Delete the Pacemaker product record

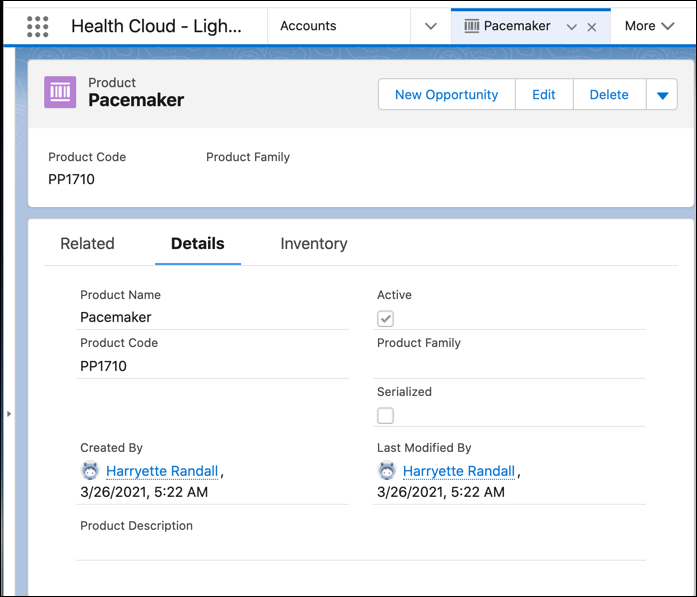[x=609, y=95]
